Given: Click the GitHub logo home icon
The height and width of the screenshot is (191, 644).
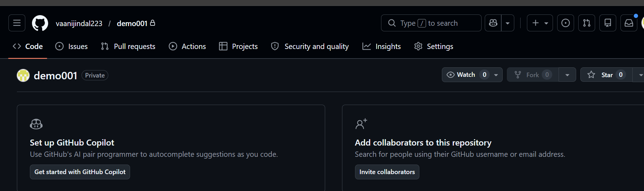Looking at the screenshot, I should (40, 23).
